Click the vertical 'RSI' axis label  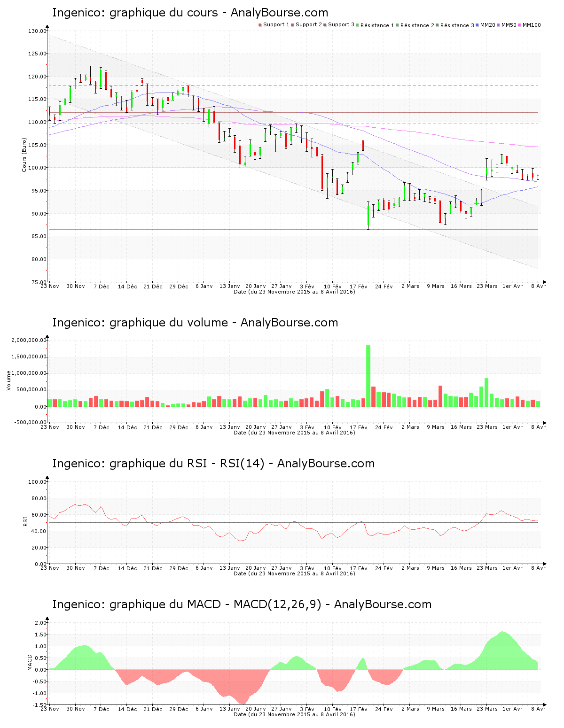(x=25, y=521)
